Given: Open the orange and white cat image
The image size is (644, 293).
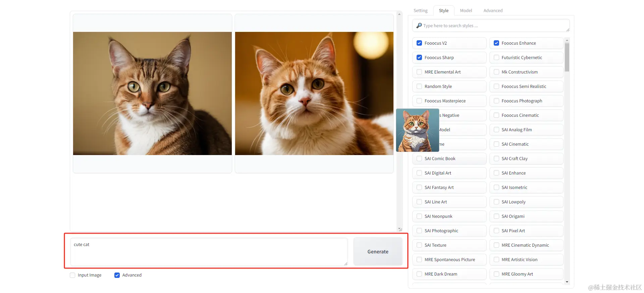Looking at the screenshot, I should tap(314, 93).
